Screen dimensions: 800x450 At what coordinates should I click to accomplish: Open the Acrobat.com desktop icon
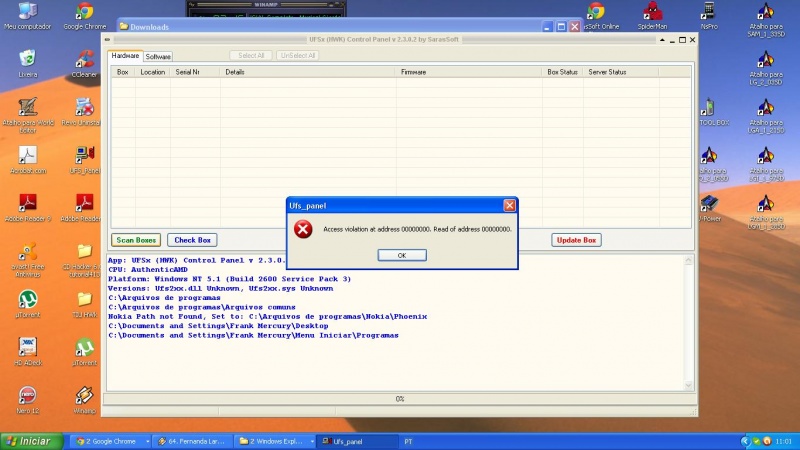pyautogui.click(x=28, y=160)
